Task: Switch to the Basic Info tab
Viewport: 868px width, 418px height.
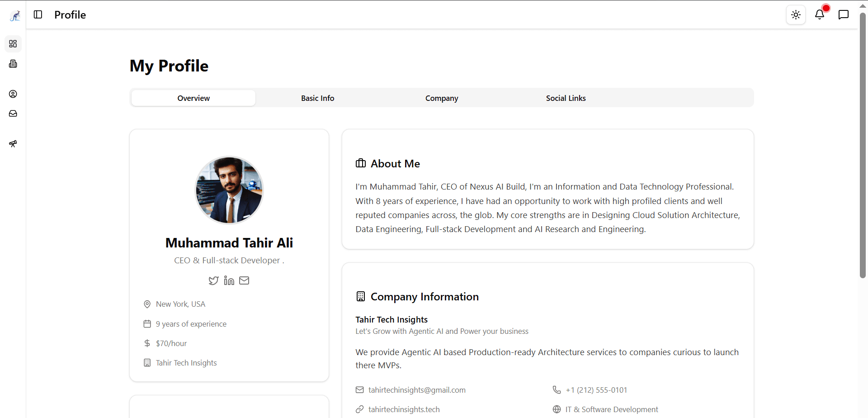Action: [x=317, y=98]
